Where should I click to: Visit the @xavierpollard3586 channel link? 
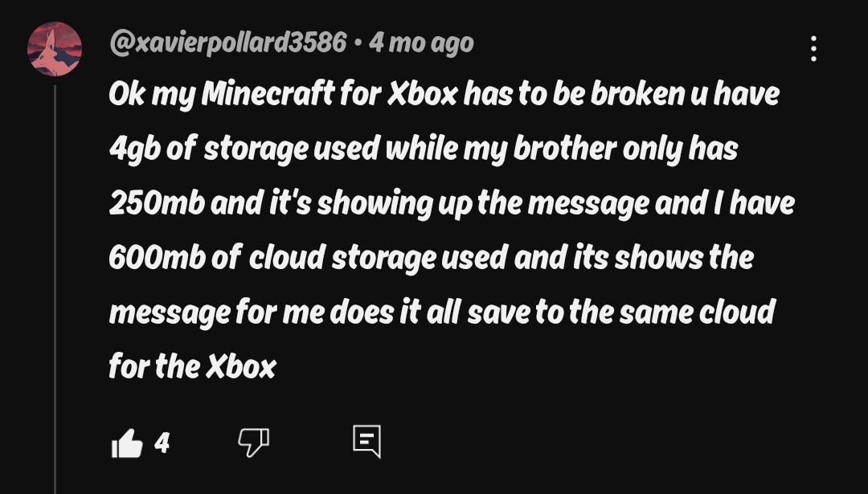pyautogui.click(x=227, y=43)
